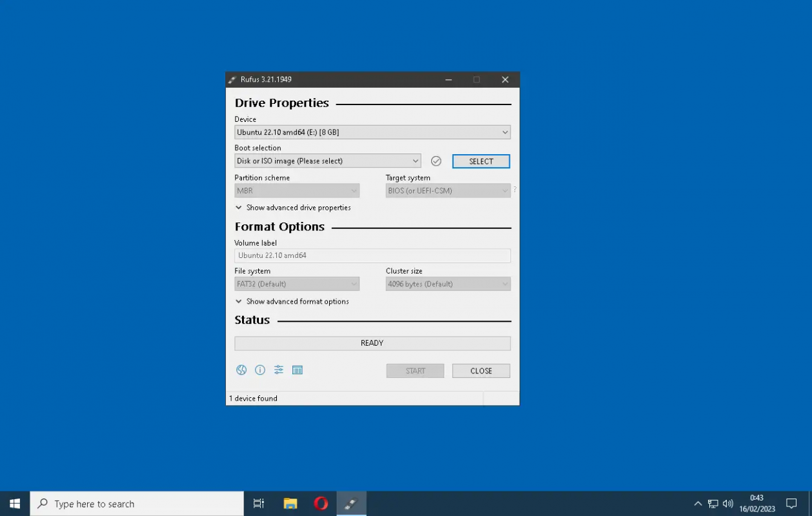Click the CLOSE button
812x516 pixels.
(x=482, y=371)
